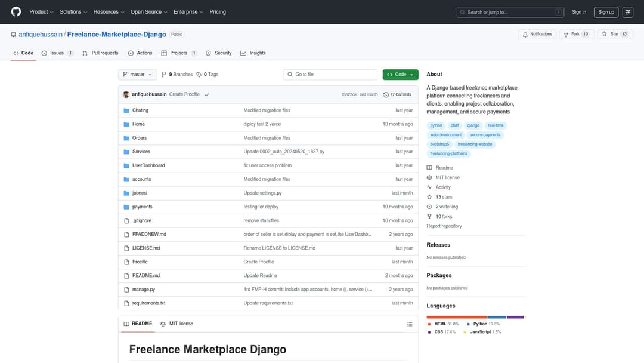This screenshot has width=644, height=363.
Task: Open the accounts folder icon
Action: pyautogui.click(x=126, y=179)
